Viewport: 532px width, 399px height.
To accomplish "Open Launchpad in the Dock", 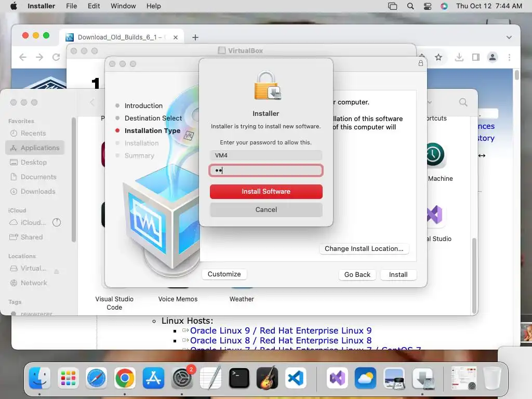I will (x=68, y=378).
